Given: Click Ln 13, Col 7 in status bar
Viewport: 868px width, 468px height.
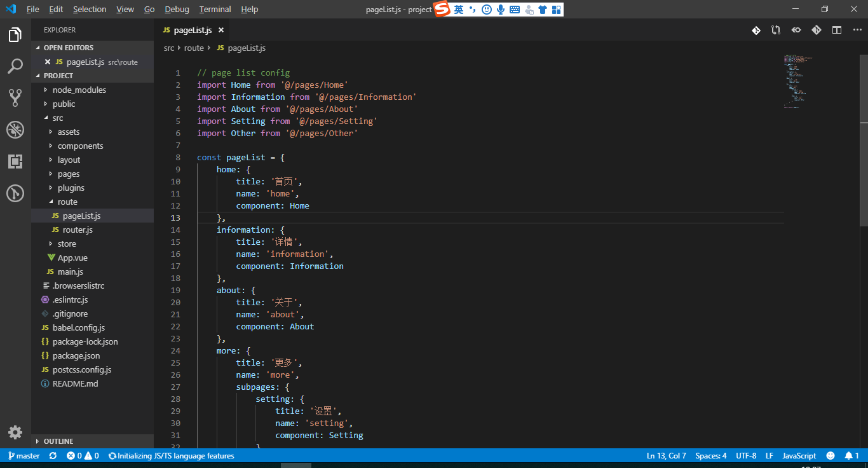Looking at the screenshot, I should pos(667,456).
